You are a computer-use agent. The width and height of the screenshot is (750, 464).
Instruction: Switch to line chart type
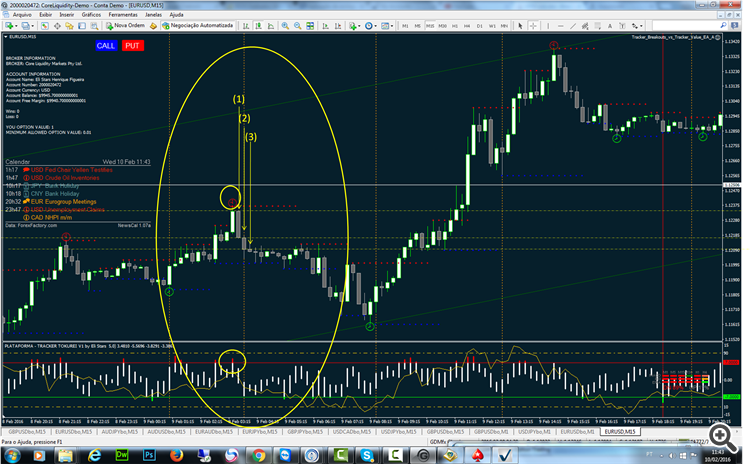pos(271,25)
